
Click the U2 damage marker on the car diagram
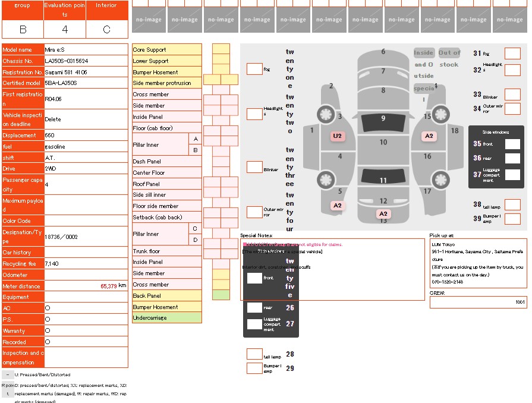pyautogui.click(x=337, y=136)
